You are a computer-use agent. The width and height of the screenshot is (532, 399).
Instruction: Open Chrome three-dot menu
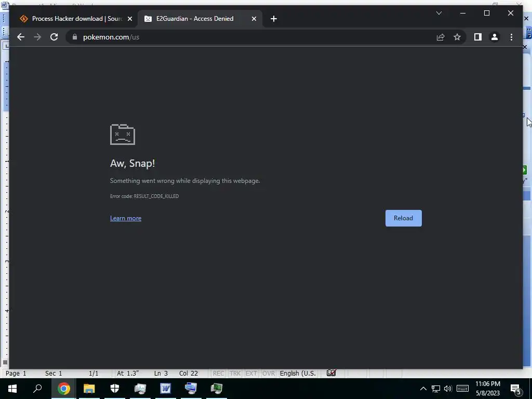coord(511,37)
